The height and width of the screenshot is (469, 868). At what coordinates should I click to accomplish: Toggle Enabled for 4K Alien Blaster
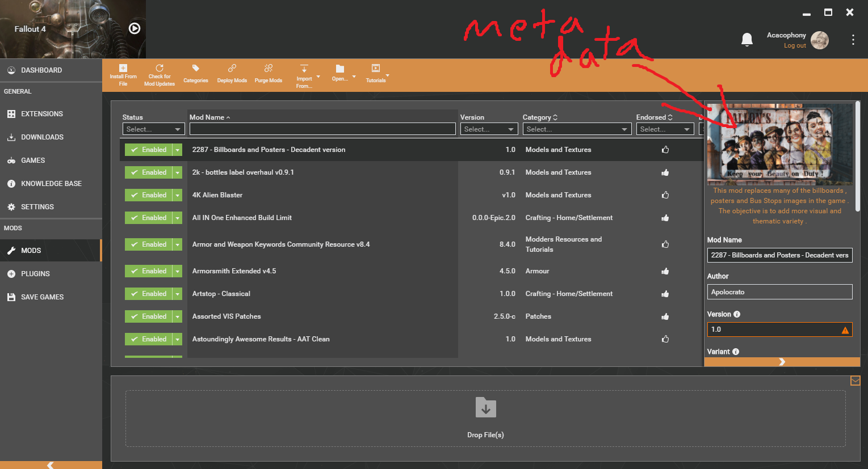[149, 195]
